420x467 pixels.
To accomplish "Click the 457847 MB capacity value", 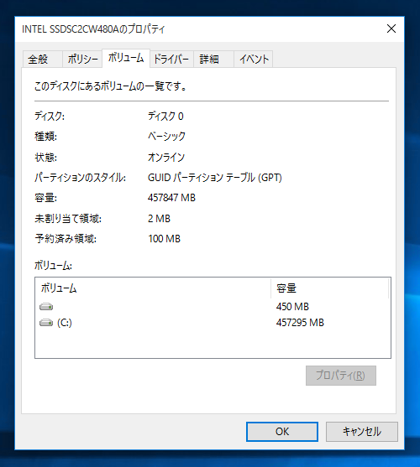I will [x=172, y=198].
